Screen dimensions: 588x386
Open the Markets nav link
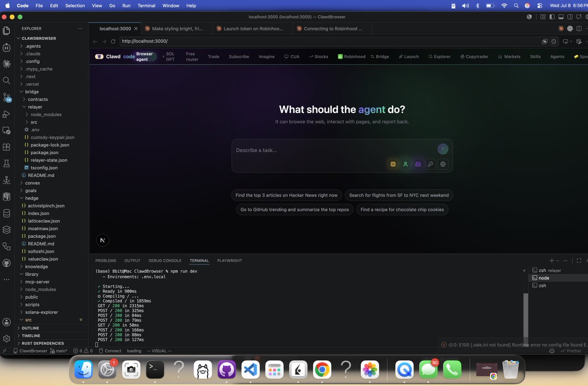point(509,56)
